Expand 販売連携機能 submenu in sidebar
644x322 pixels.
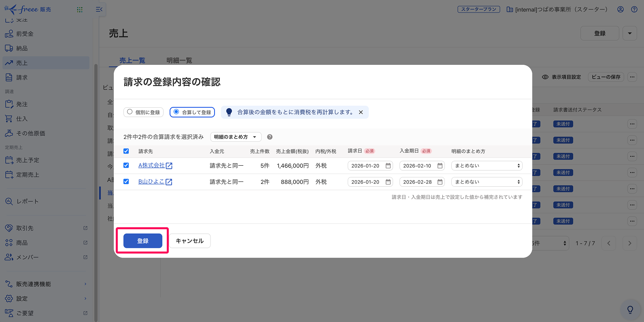(x=45, y=284)
